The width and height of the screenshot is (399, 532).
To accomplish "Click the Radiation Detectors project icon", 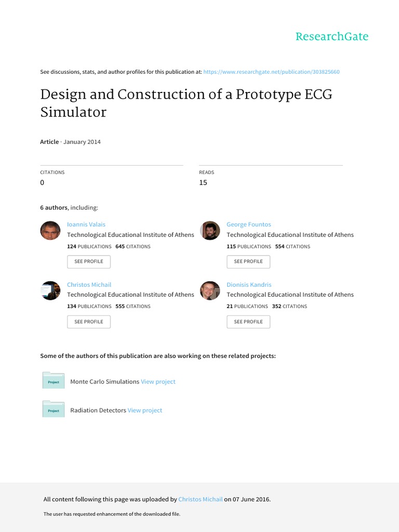I will coord(53,409).
